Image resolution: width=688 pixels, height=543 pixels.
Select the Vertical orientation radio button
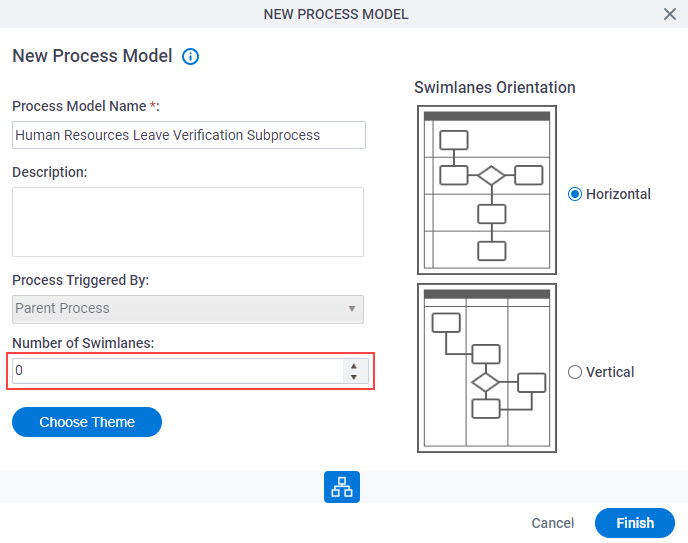pos(575,372)
